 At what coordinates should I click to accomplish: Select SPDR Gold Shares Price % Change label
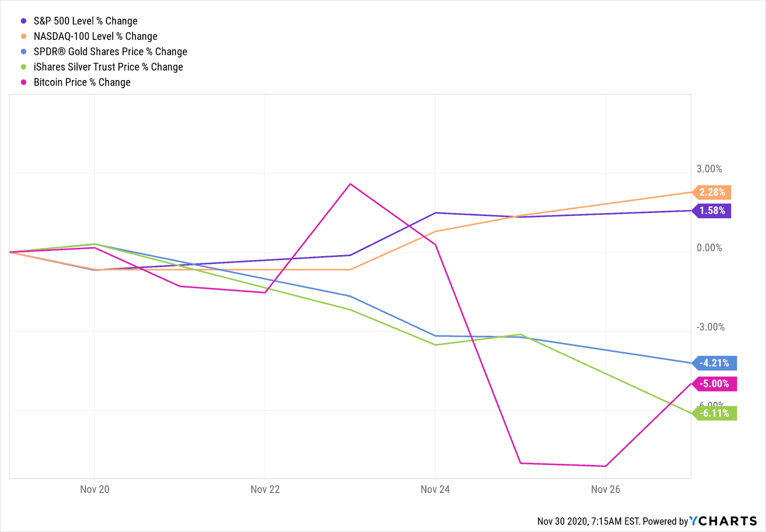coord(110,52)
